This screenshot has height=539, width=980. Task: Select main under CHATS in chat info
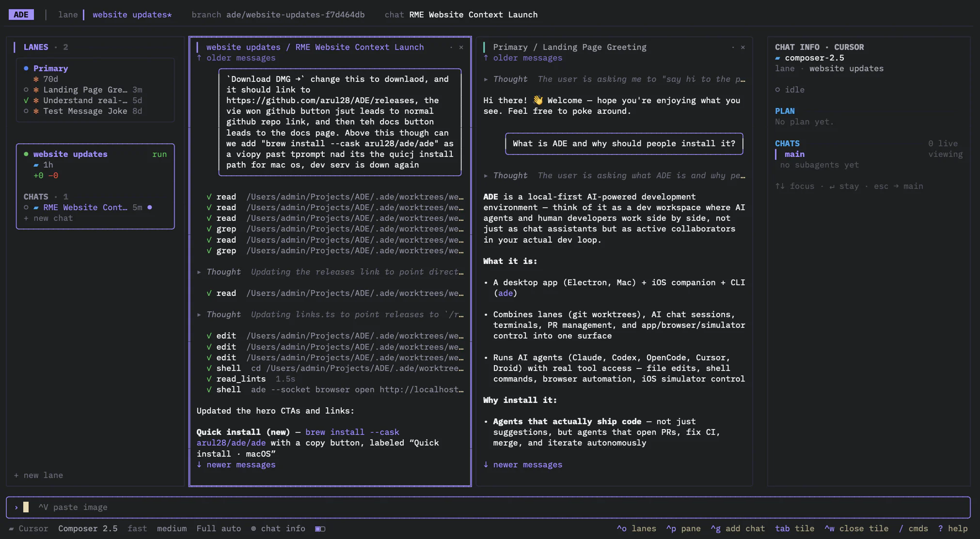point(794,154)
